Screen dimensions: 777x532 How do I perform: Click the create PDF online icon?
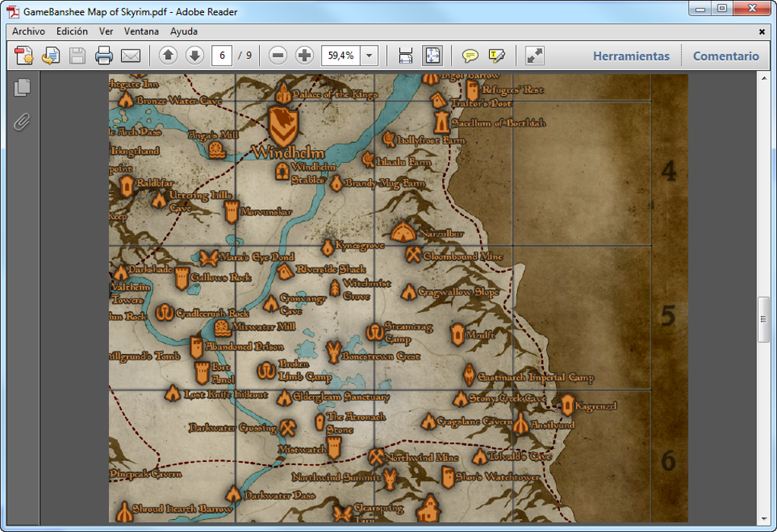tap(24, 56)
